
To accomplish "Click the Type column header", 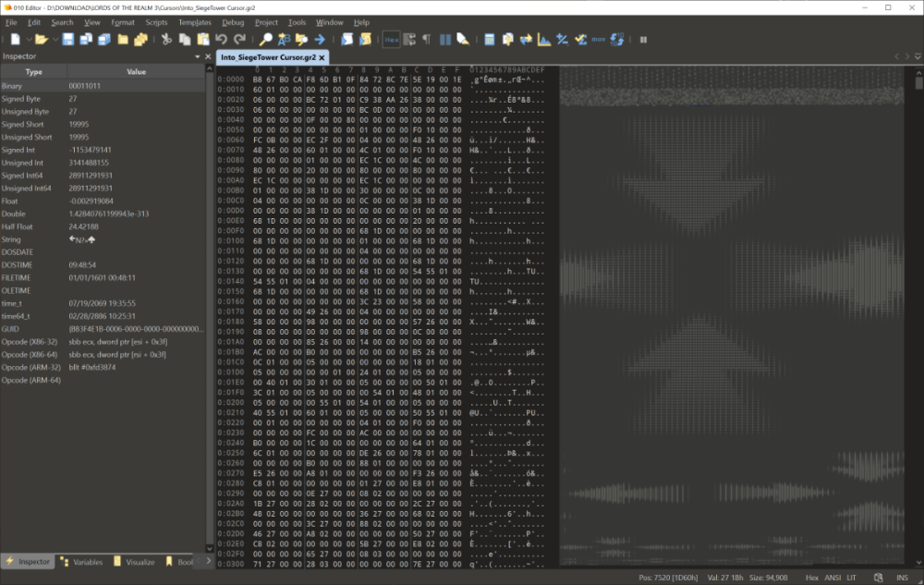I will point(33,72).
